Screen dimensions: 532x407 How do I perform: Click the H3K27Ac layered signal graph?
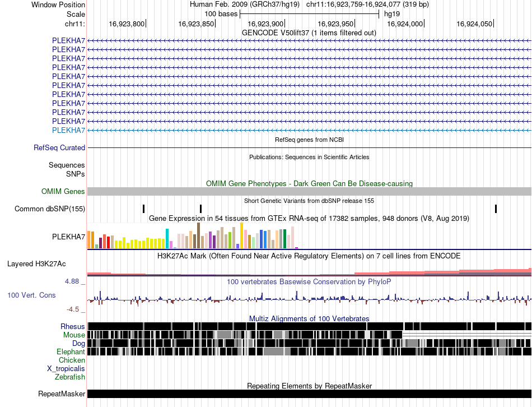point(310,272)
